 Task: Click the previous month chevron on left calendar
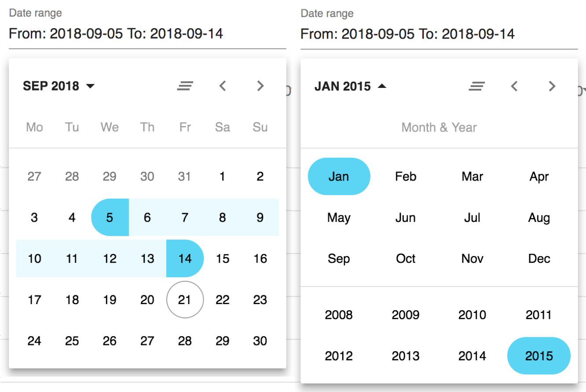(223, 86)
